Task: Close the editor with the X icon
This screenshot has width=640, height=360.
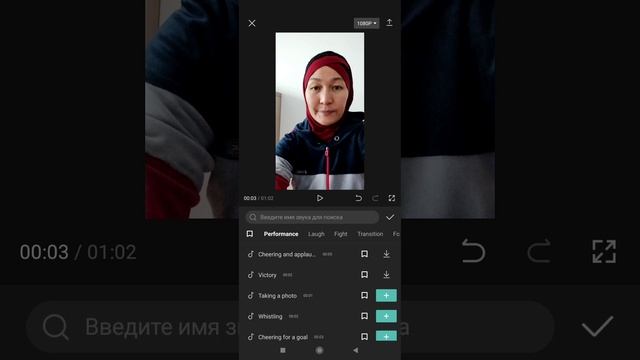Action: [x=252, y=23]
